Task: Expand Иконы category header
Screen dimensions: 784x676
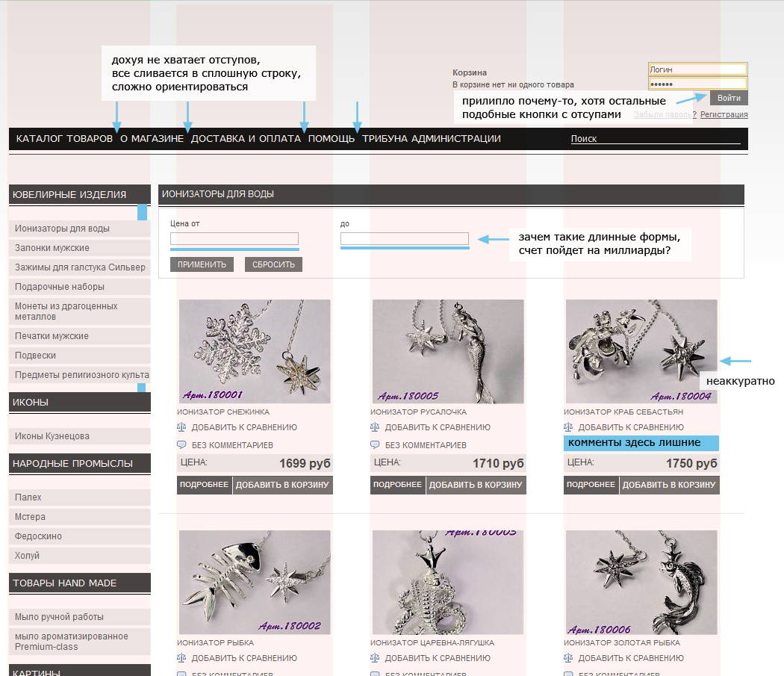Action: 79,403
